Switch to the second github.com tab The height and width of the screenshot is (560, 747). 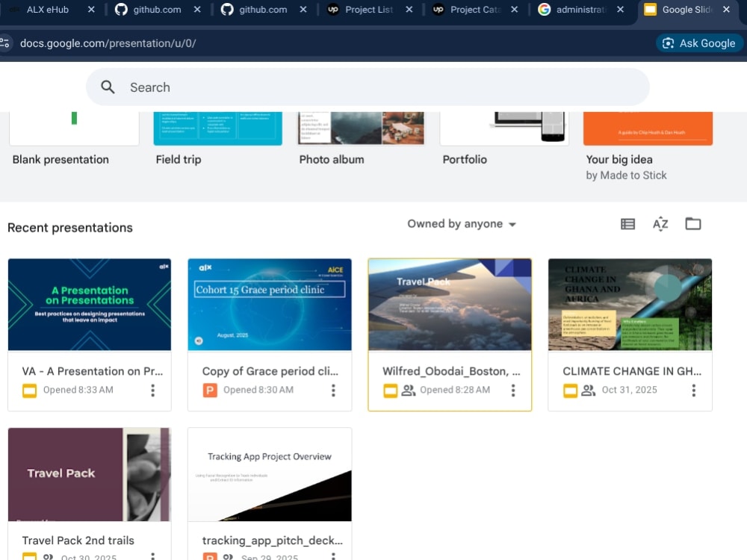263,10
